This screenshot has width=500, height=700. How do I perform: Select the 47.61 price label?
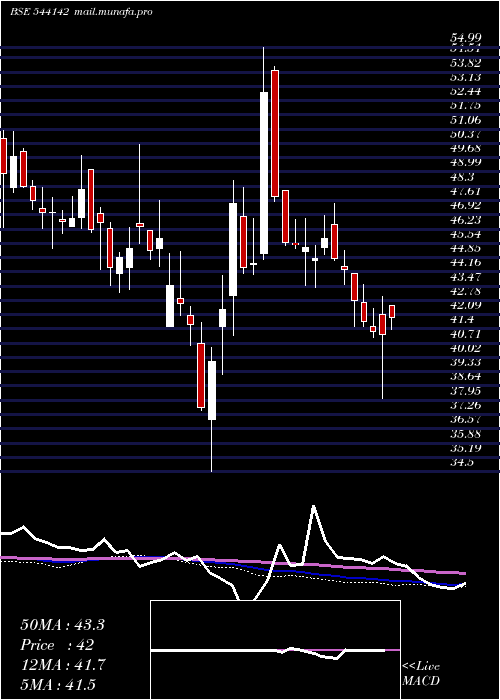[465, 192]
